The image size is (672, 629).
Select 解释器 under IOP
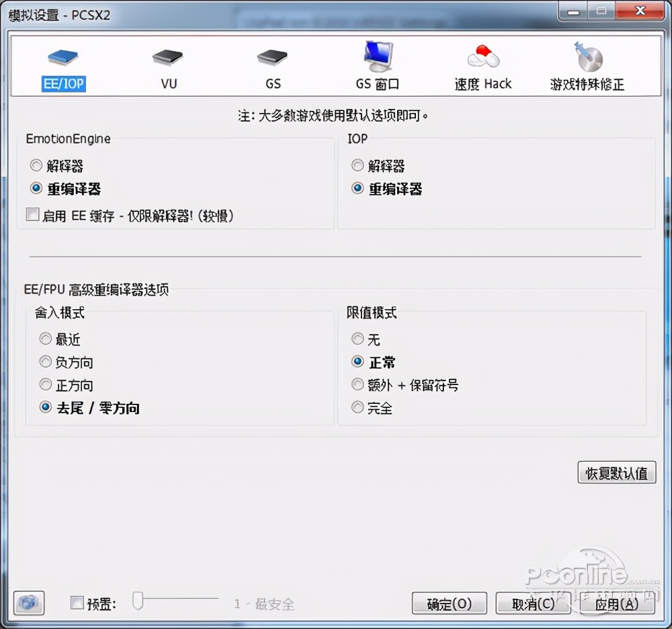coord(358,165)
